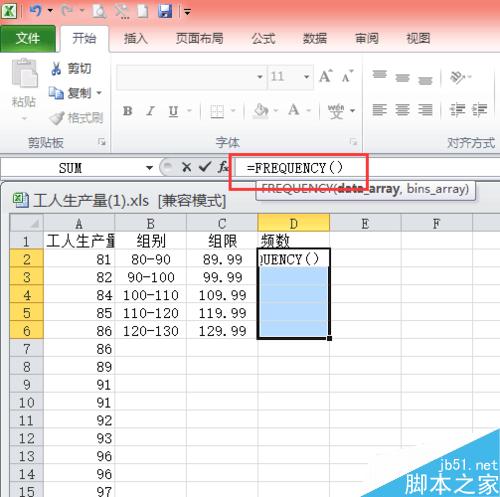Click the Undo icon in quick access toolbar
Screen dimensions: 500x497
(x=35, y=11)
